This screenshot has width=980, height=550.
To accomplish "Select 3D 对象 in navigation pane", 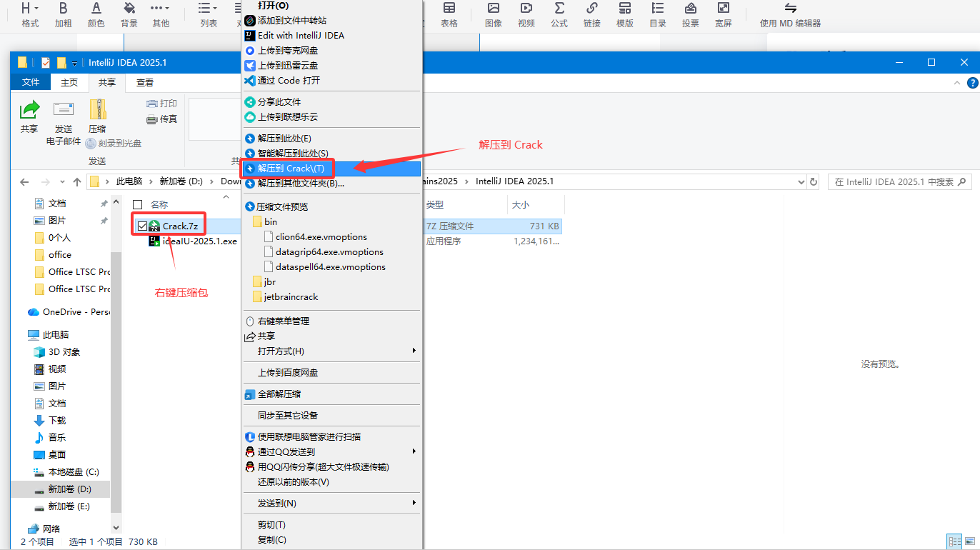I will click(57, 352).
